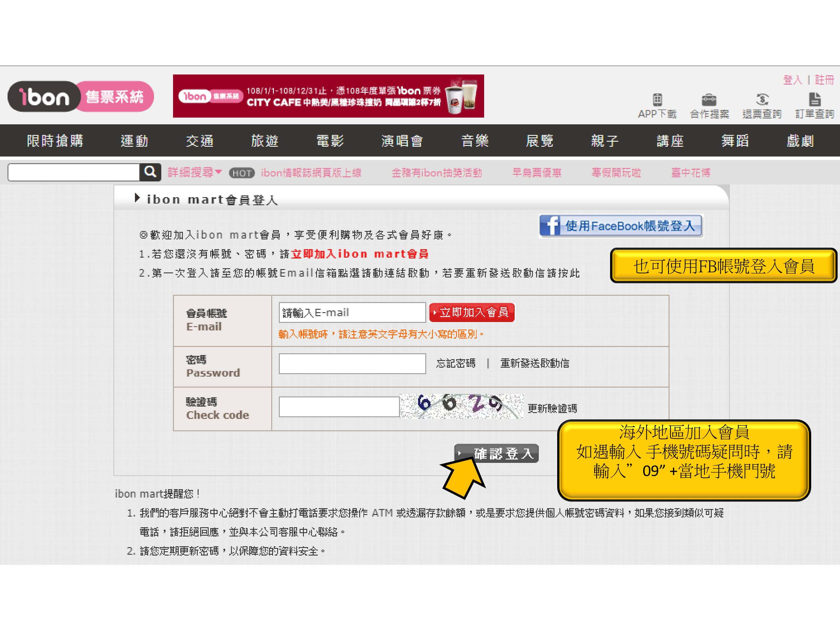Open 早鳥票優惠 link
This screenshot has width=840, height=630.
537,173
